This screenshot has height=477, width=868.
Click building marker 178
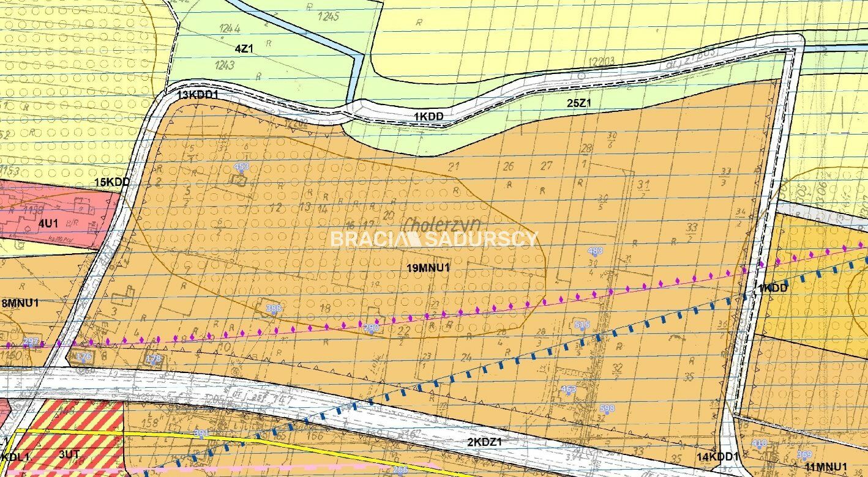[153, 358]
